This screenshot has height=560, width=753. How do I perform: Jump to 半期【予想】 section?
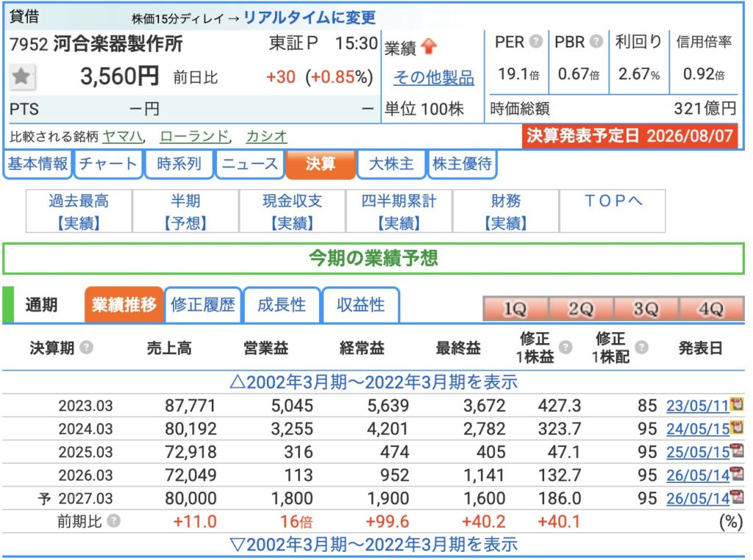pyautogui.click(x=185, y=211)
